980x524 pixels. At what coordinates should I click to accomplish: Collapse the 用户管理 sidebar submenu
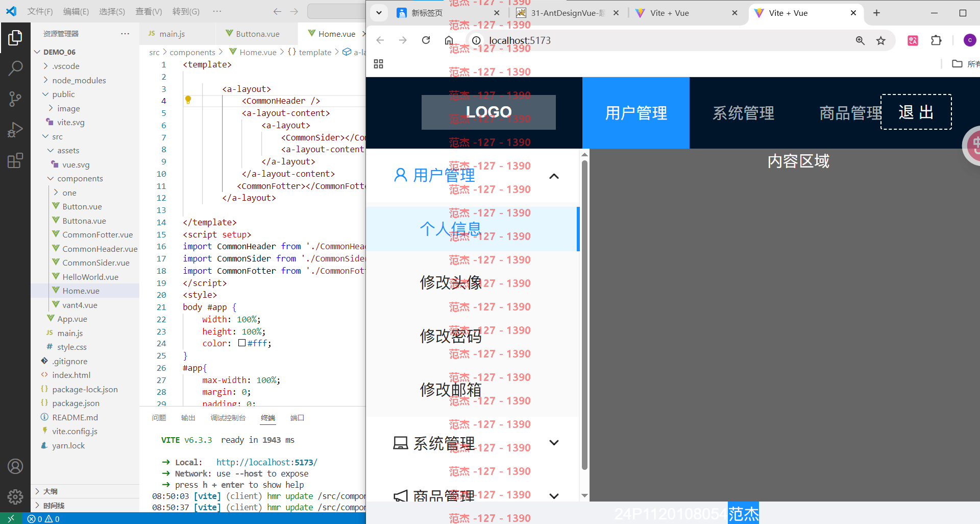coord(554,176)
